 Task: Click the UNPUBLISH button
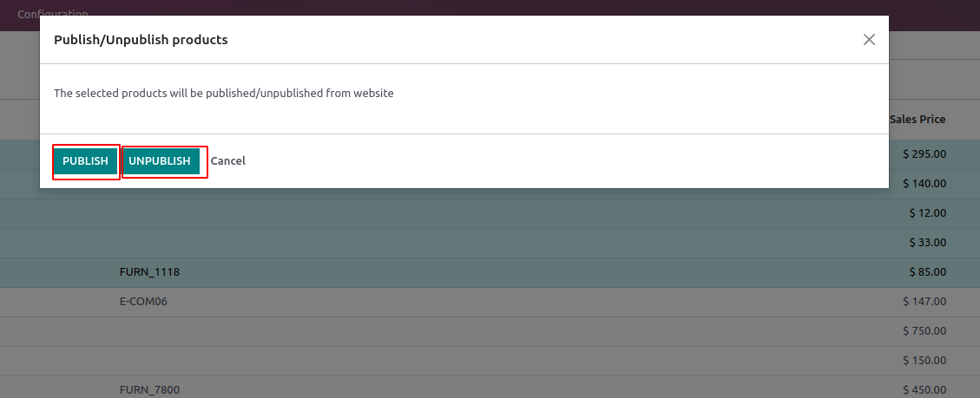(160, 161)
